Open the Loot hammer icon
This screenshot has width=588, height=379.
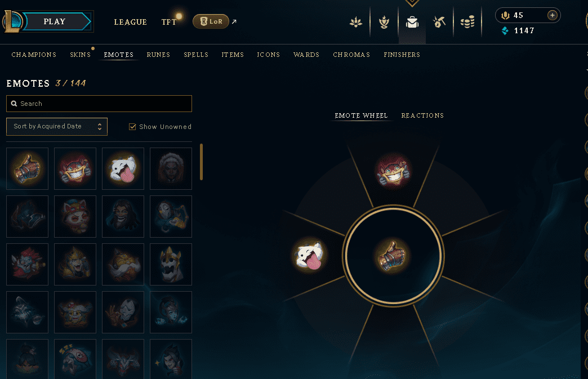point(439,22)
